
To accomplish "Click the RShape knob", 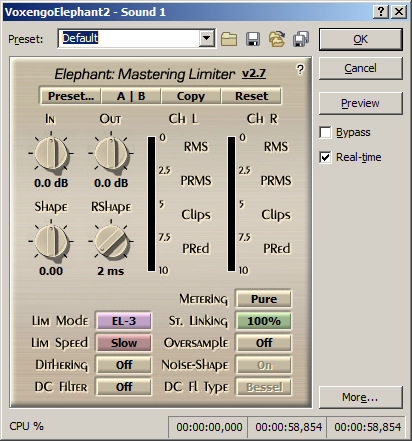I will [111, 241].
